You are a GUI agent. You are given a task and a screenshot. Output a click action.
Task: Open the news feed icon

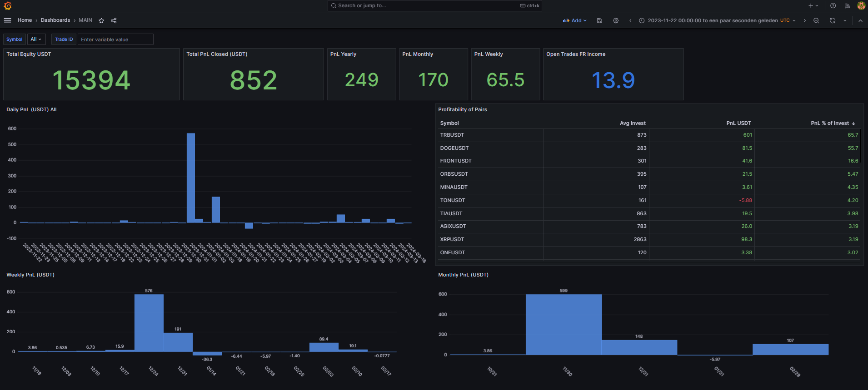coord(847,6)
